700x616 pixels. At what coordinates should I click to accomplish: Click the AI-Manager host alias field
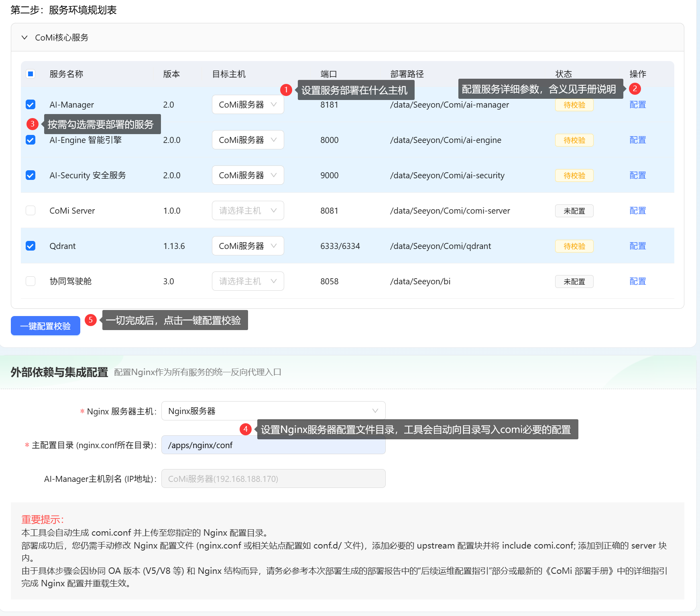[273, 479]
